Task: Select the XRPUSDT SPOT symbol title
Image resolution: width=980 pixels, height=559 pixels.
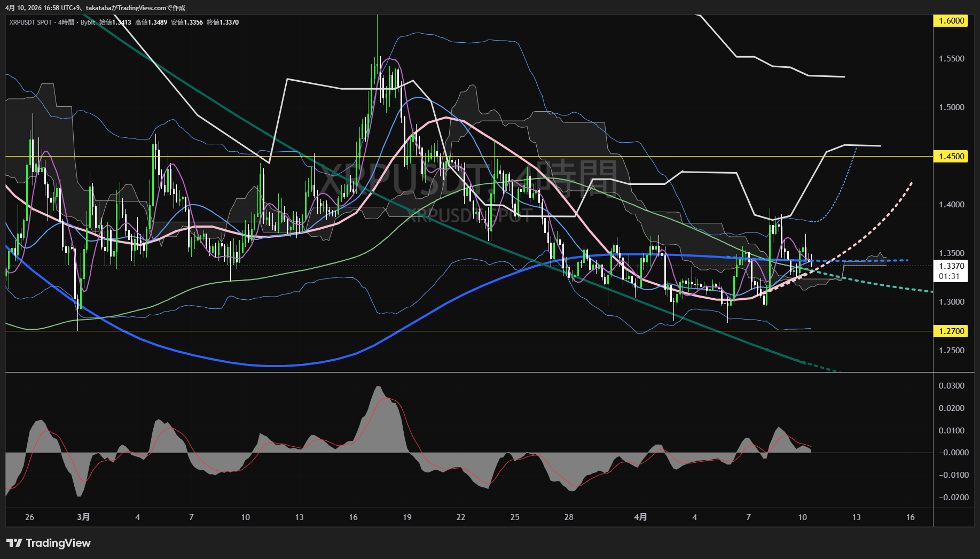Action: 30,22
